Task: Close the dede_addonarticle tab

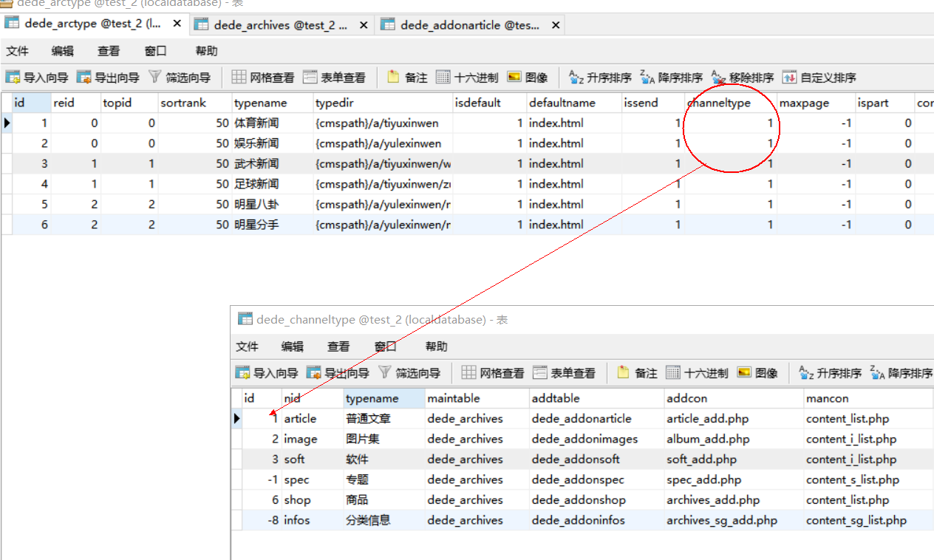Action: [556, 25]
